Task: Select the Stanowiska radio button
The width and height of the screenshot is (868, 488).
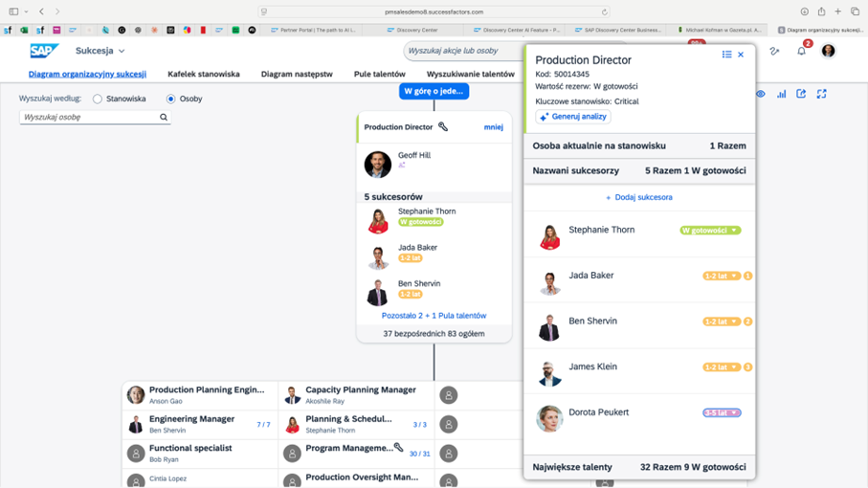Action: (98, 99)
